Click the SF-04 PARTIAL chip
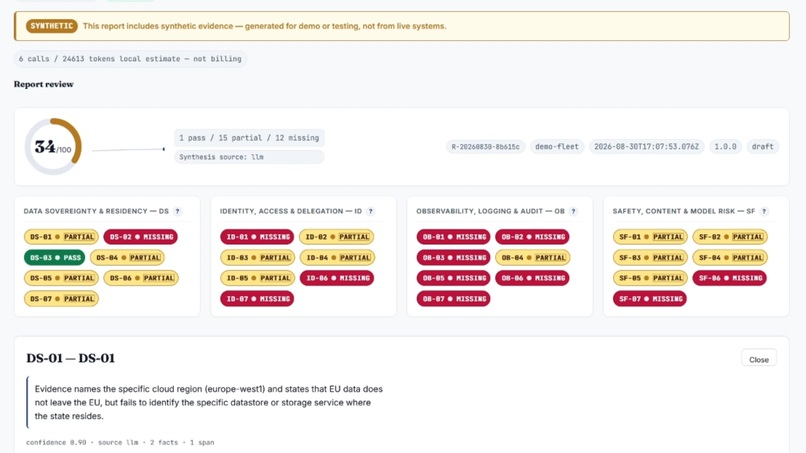Viewport: 806px width, 453px height. (x=730, y=257)
